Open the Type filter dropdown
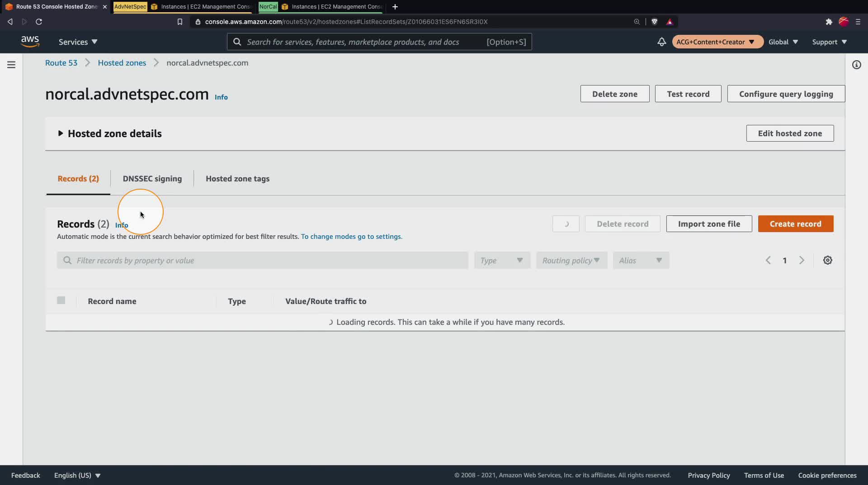Screen dimensions: 868x485 [502, 261]
